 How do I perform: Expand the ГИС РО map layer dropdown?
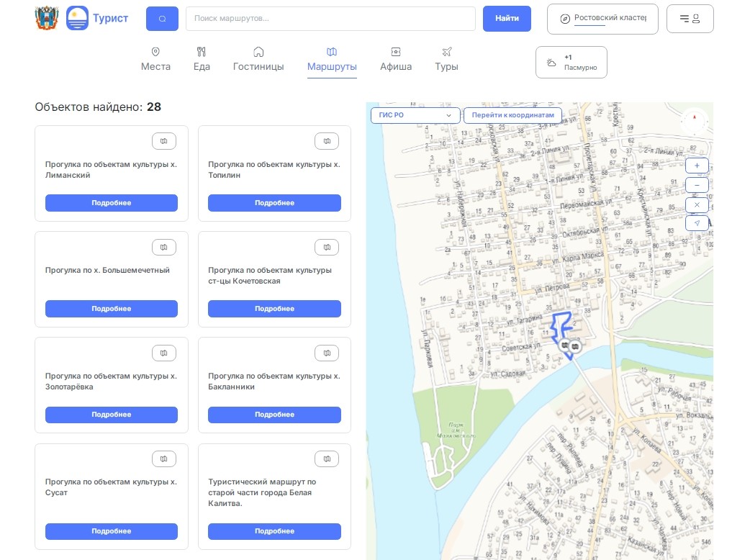tap(415, 115)
